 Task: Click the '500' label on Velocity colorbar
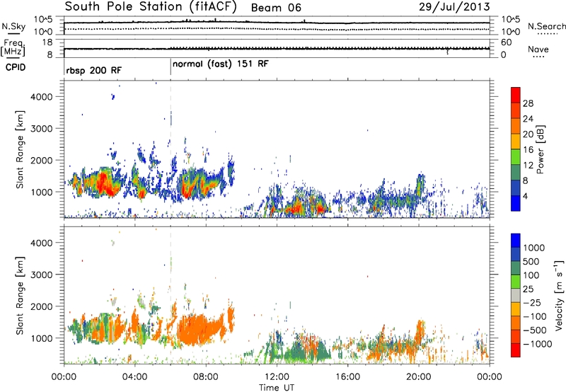533,261
